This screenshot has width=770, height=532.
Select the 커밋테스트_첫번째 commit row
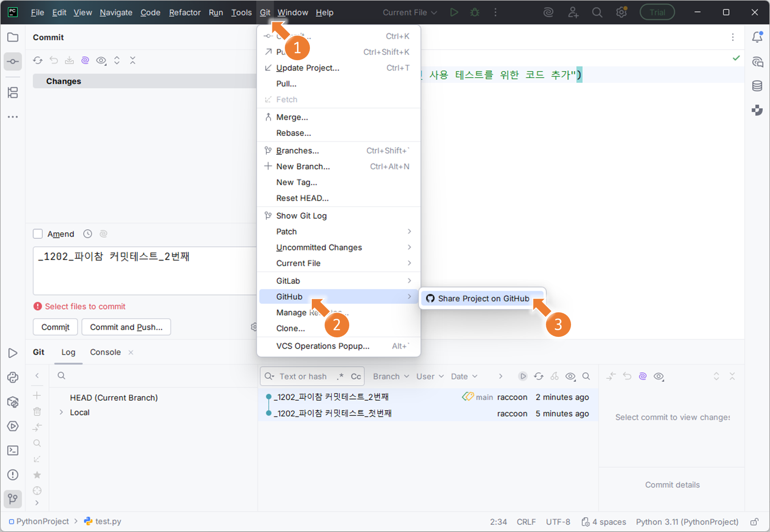point(429,413)
